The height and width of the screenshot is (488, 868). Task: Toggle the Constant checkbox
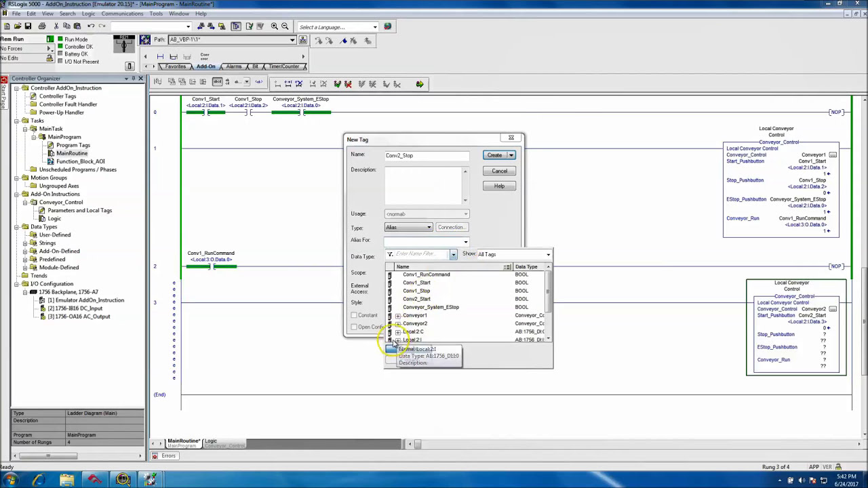point(354,315)
